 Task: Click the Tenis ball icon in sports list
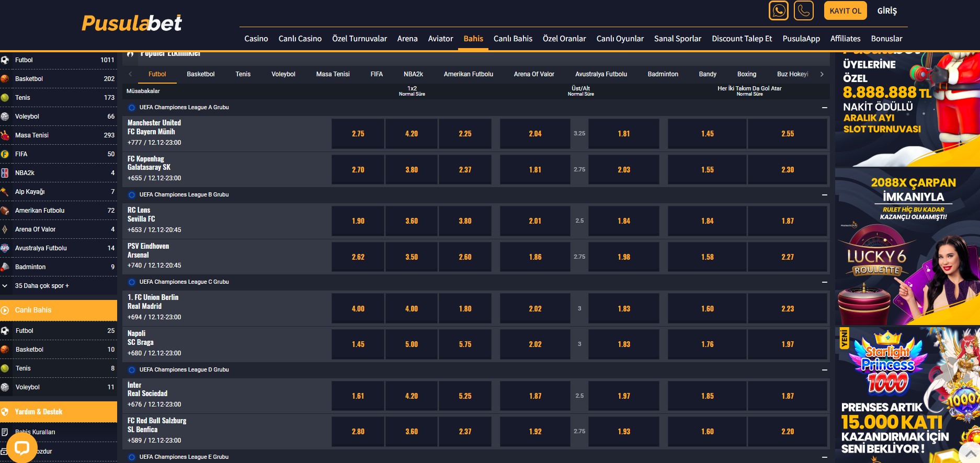coord(5,98)
